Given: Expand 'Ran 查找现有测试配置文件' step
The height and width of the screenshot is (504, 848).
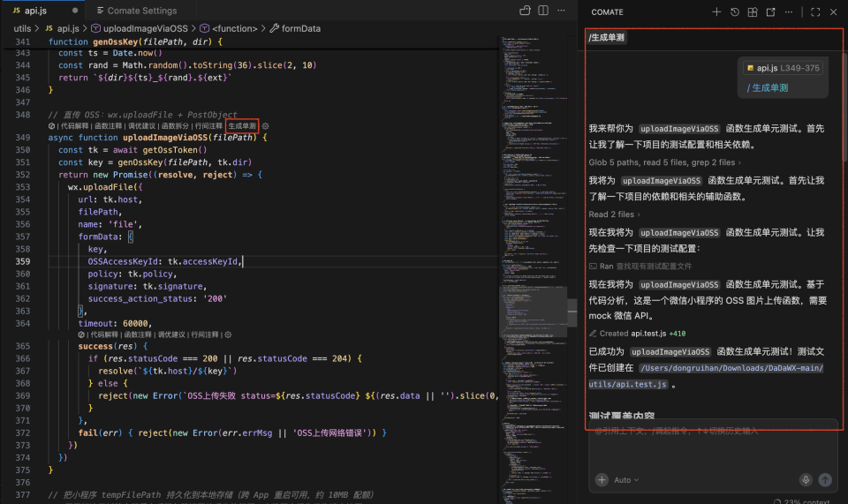Looking at the screenshot, I should pos(640,266).
